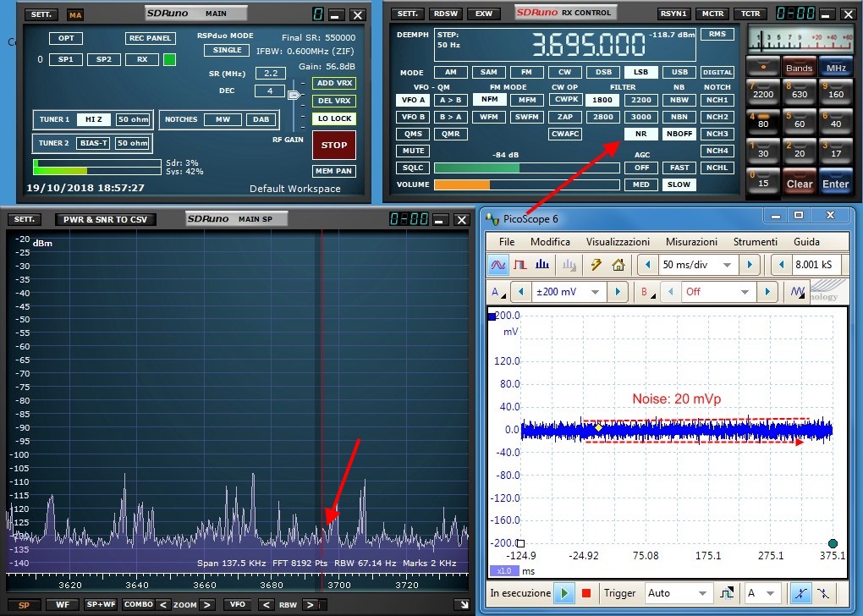This screenshot has width=863, height=616.
Task: Open the 50 ms/div timebase dropdown
Action: 727,265
